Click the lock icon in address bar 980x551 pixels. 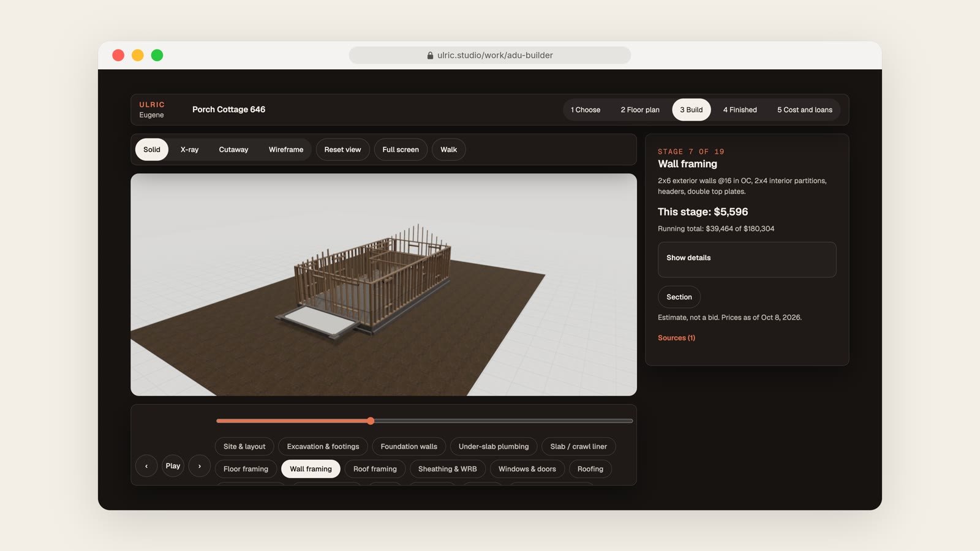pyautogui.click(x=431, y=55)
